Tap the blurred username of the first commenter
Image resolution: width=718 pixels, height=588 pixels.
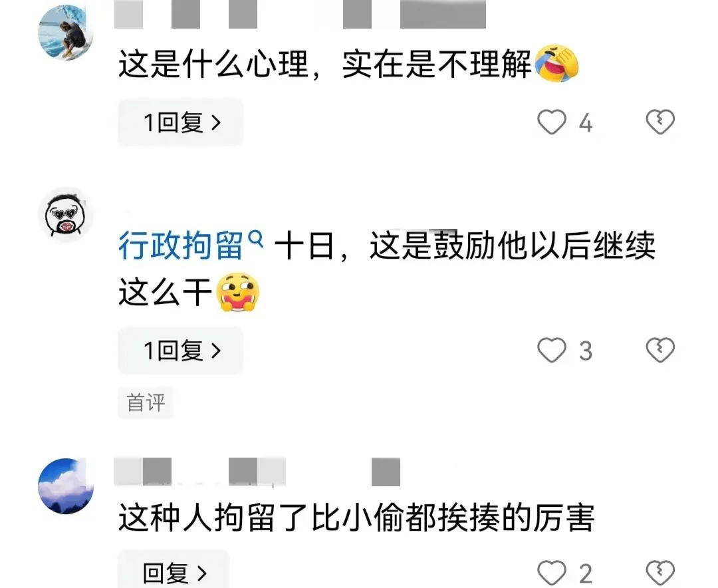300,14
